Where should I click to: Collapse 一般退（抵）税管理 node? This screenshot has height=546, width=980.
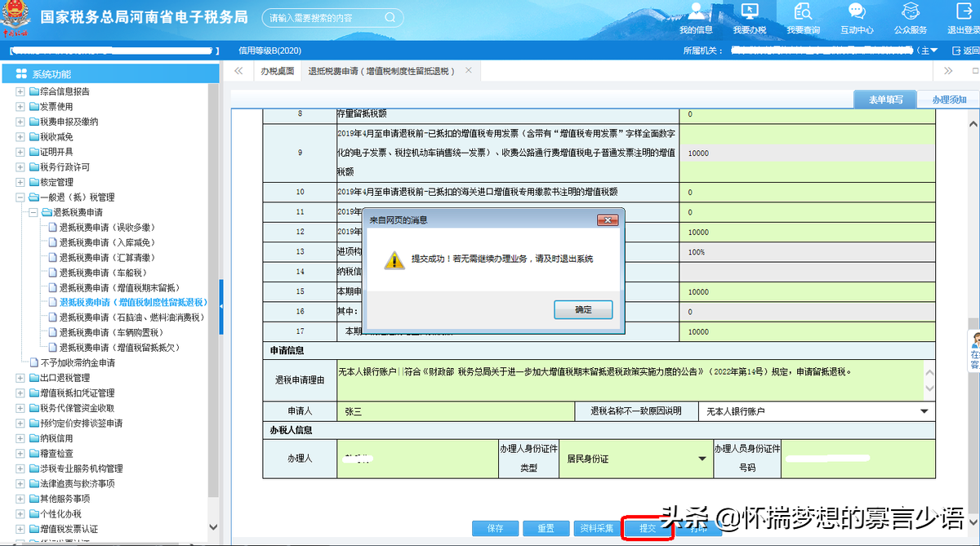pos(20,198)
